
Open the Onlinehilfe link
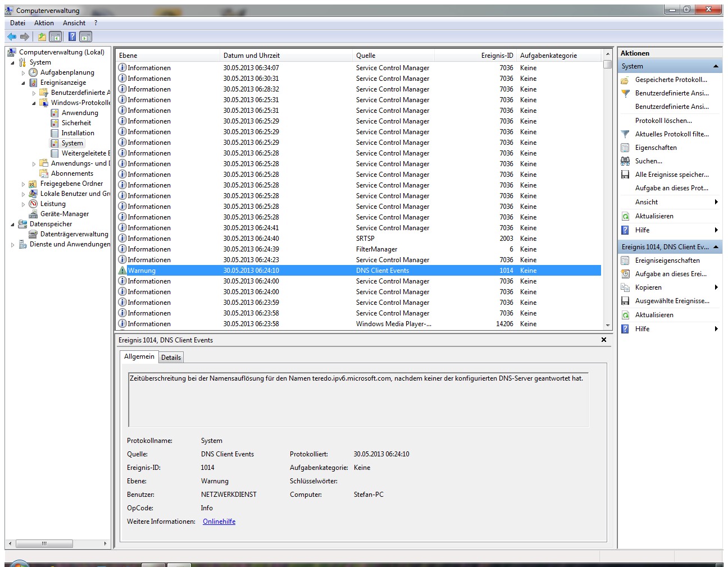tap(219, 522)
